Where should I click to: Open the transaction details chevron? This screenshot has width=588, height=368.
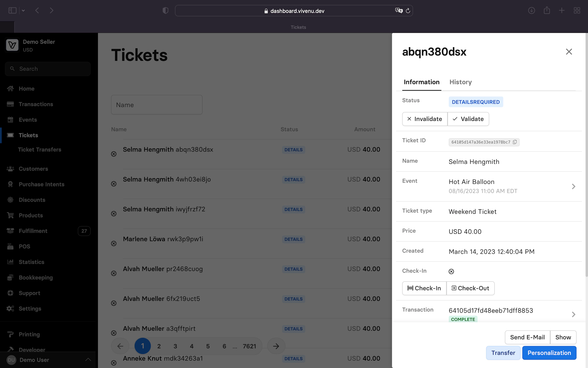click(x=573, y=314)
